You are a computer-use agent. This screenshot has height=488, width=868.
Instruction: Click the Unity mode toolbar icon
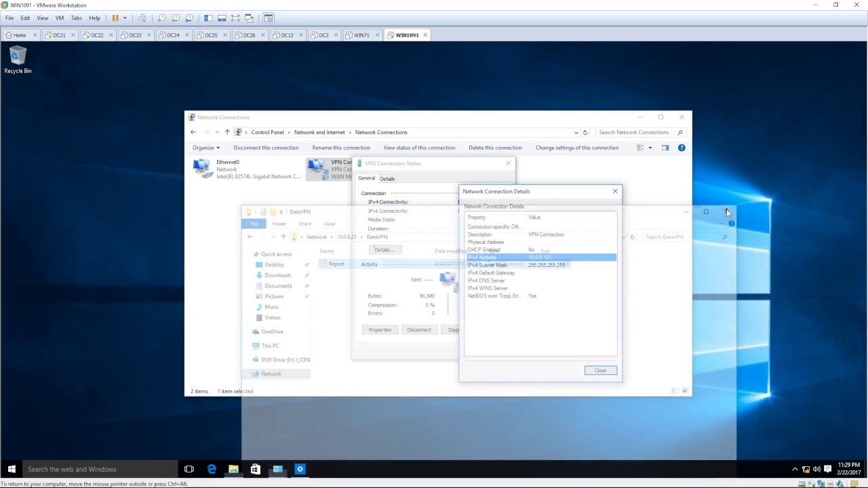[249, 18]
